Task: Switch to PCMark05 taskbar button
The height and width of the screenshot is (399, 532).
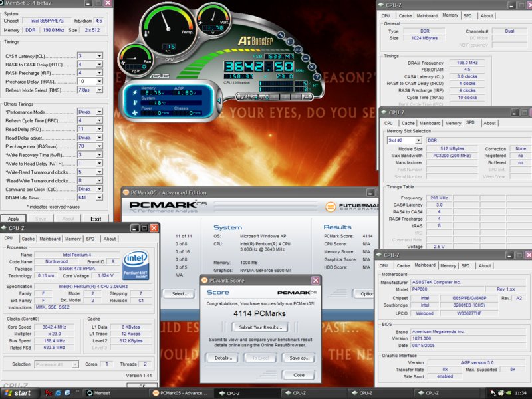Action: coord(181,393)
